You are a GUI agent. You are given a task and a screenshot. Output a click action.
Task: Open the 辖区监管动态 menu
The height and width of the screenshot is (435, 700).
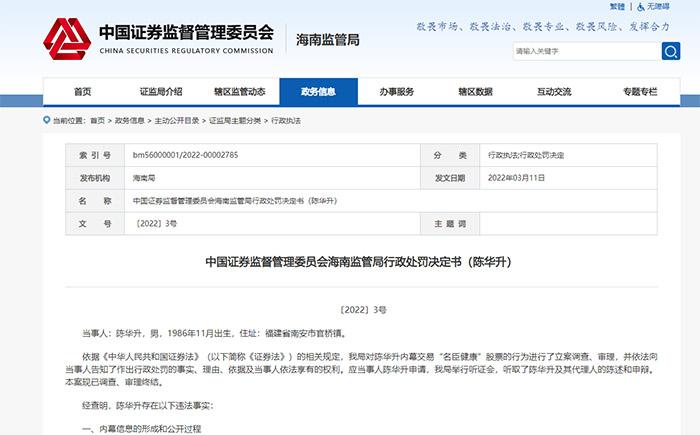coord(239,91)
